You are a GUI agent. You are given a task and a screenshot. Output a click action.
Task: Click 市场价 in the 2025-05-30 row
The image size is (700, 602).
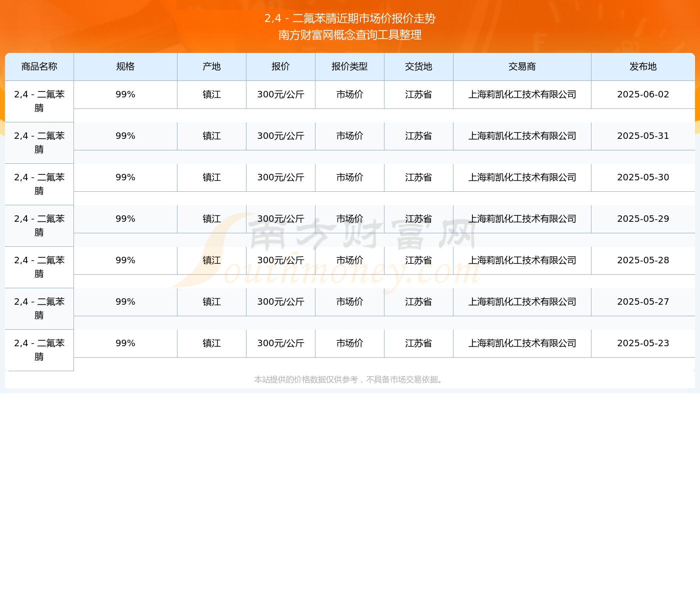point(349,177)
